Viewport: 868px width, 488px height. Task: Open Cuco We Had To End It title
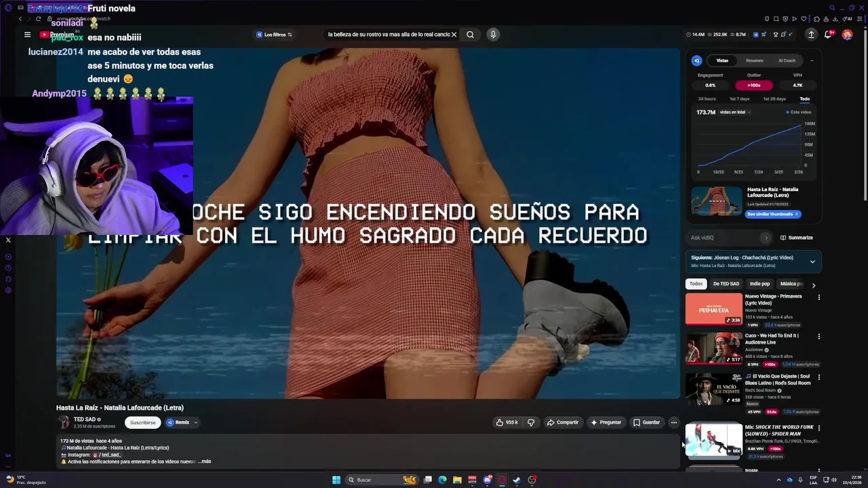[x=772, y=339]
